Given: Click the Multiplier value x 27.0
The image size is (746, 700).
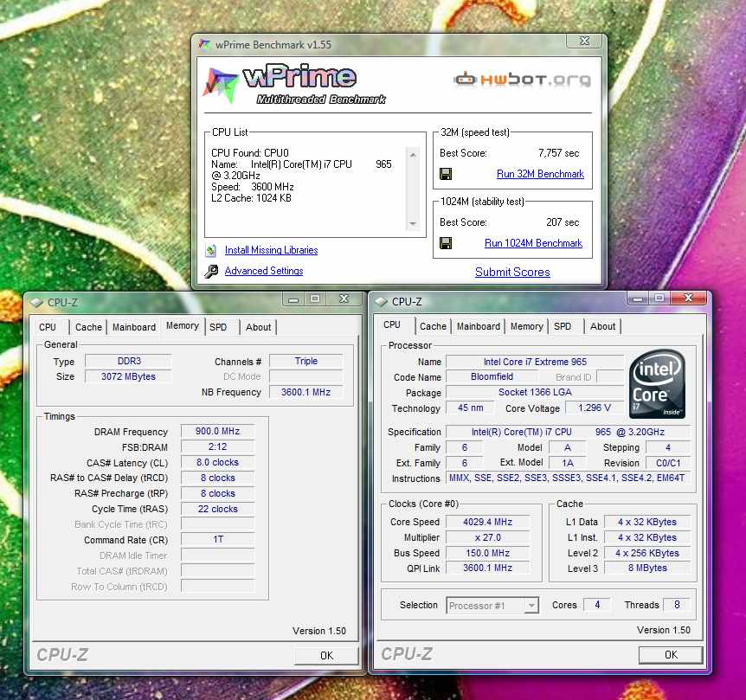Looking at the screenshot, I should [x=487, y=538].
